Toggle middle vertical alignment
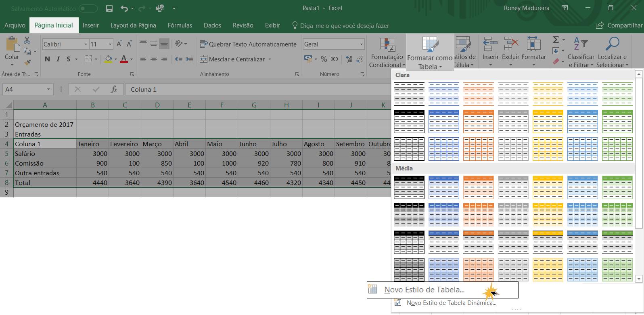 pyautogui.click(x=154, y=44)
